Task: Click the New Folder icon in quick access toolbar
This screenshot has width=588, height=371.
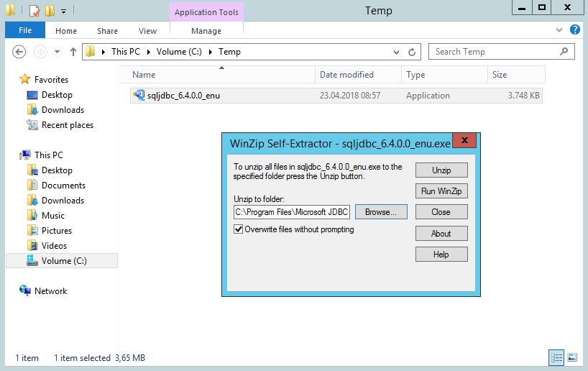Action: [50, 11]
